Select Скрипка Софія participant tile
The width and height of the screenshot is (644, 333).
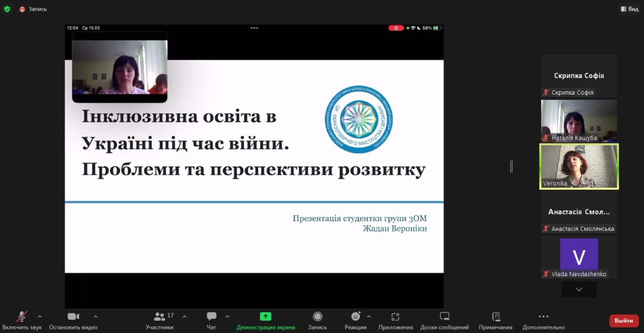pyautogui.click(x=579, y=76)
